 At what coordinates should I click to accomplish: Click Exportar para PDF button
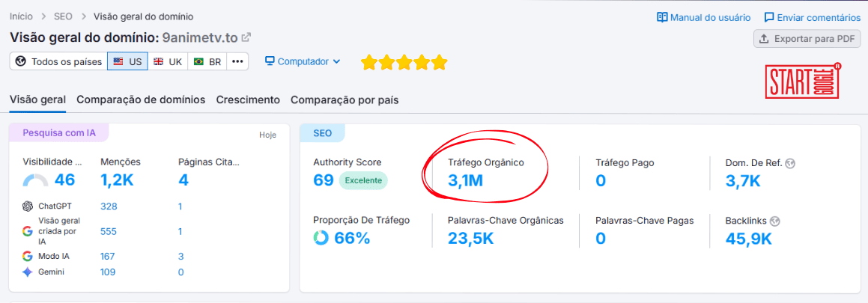[807, 39]
